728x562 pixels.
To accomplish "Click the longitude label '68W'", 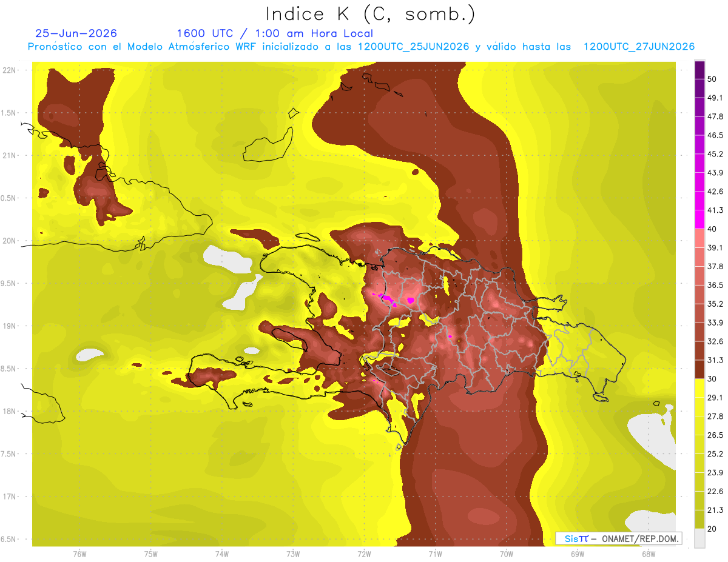I will pyautogui.click(x=649, y=554).
